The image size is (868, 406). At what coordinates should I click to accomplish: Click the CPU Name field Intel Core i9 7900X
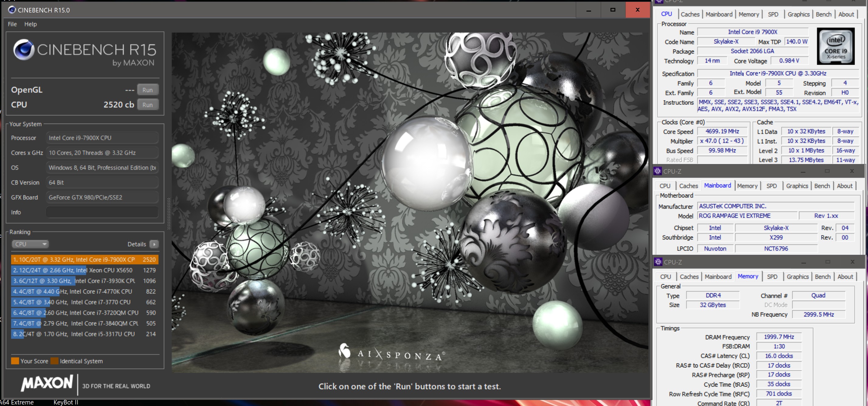tap(752, 32)
